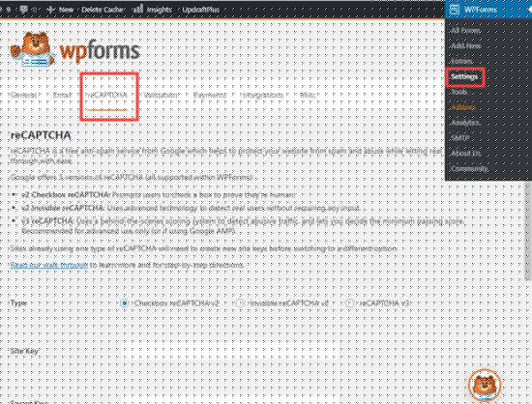Switch to the General settings tab

pos(23,95)
